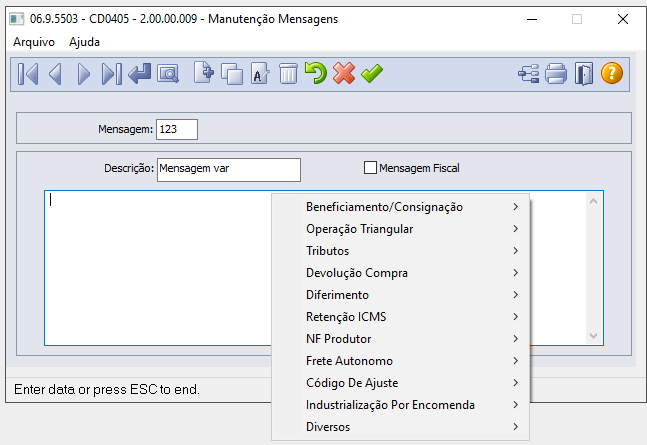The width and height of the screenshot is (647, 445).
Task: Click the text area scroll down arrow
Action: click(x=593, y=335)
